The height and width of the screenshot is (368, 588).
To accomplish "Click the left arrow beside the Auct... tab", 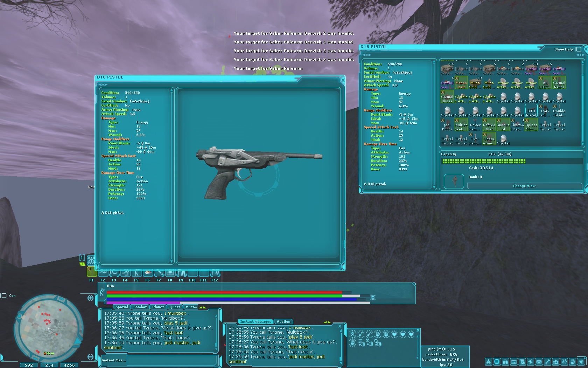I will click(201, 307).
